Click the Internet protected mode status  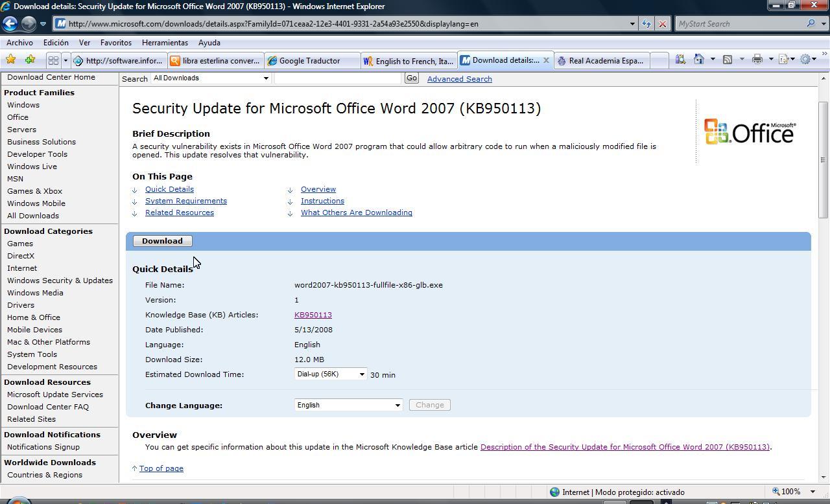click(617, 492)
